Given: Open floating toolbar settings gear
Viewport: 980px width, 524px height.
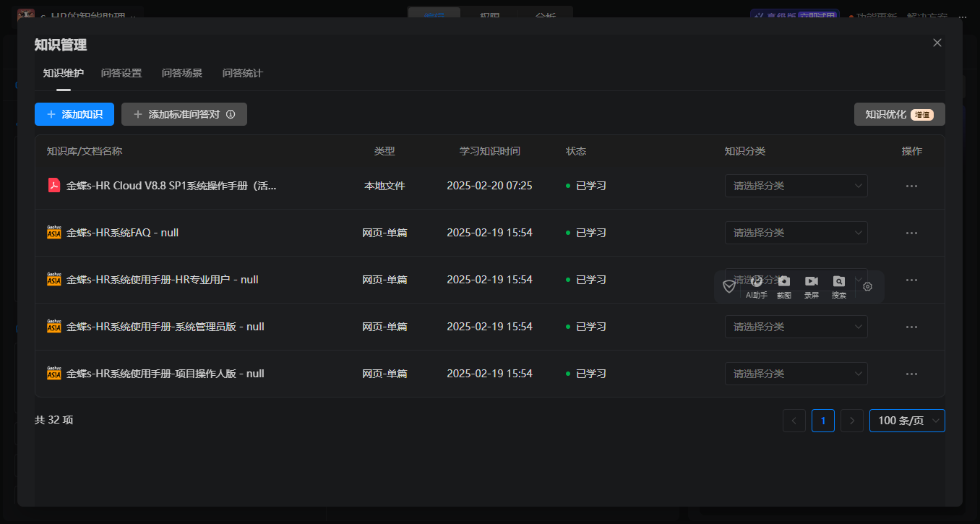Looking at the screenshot, I should [868, 287].
